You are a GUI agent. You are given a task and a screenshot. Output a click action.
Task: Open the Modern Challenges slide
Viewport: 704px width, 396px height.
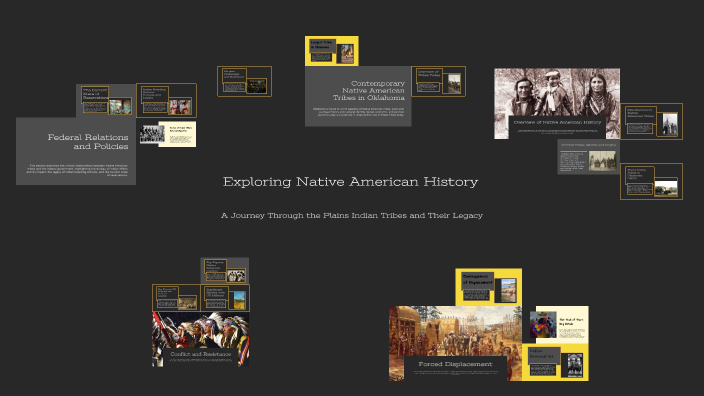point(244,81)
